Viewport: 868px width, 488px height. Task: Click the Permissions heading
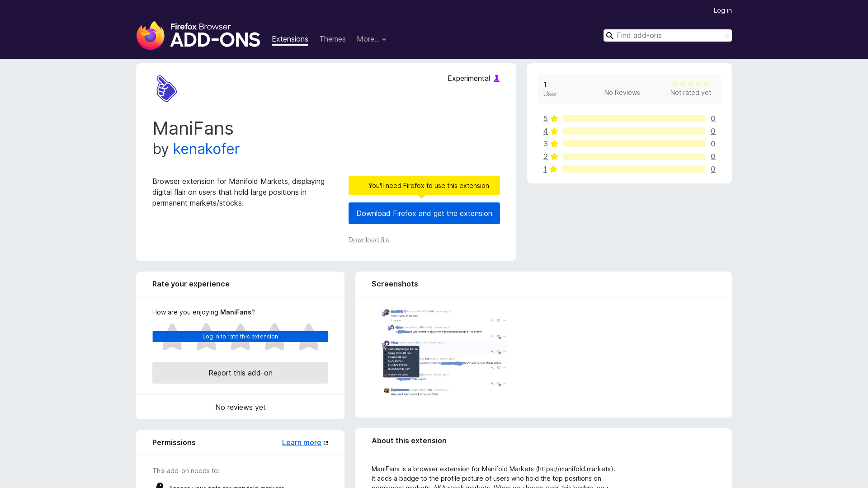174,443
